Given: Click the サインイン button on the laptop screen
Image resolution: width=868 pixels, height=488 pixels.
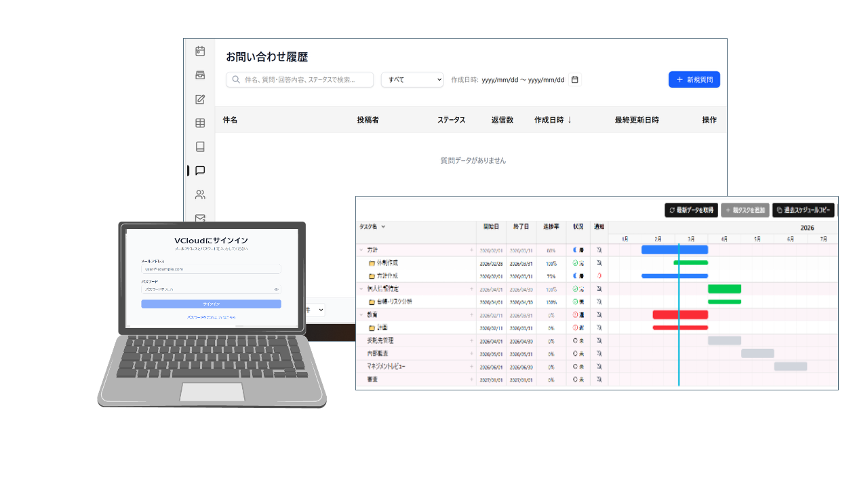Looking at the screenshot, I should coord(210,304).
